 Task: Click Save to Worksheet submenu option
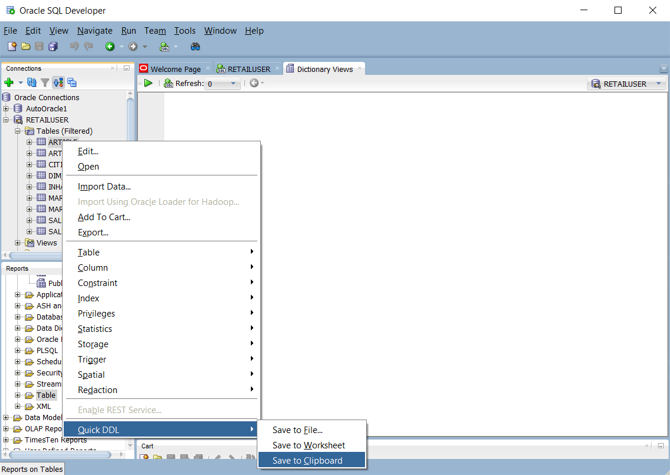308,445
